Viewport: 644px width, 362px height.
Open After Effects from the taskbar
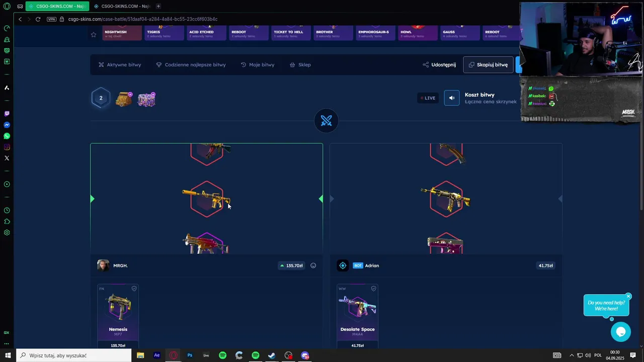click(x=157, y=355)
